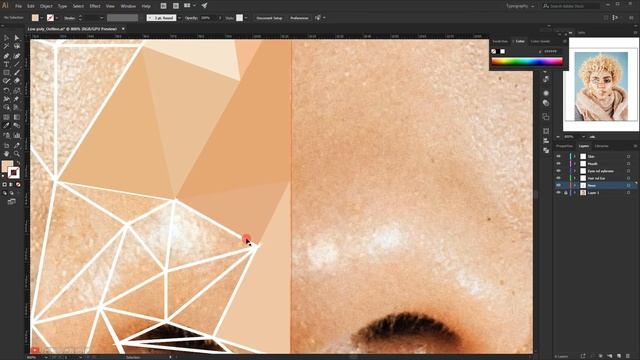Viewport: 640px width, 360px height.
Task: Expand the Hair and Ear layer
Action: pos(575,178)
